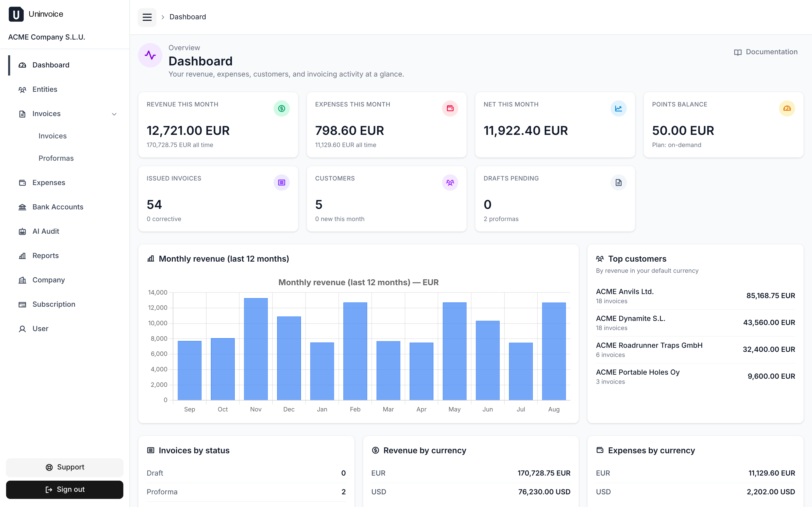
Task: Click the drafts pending document icon
Action: (x=618, y=183)
